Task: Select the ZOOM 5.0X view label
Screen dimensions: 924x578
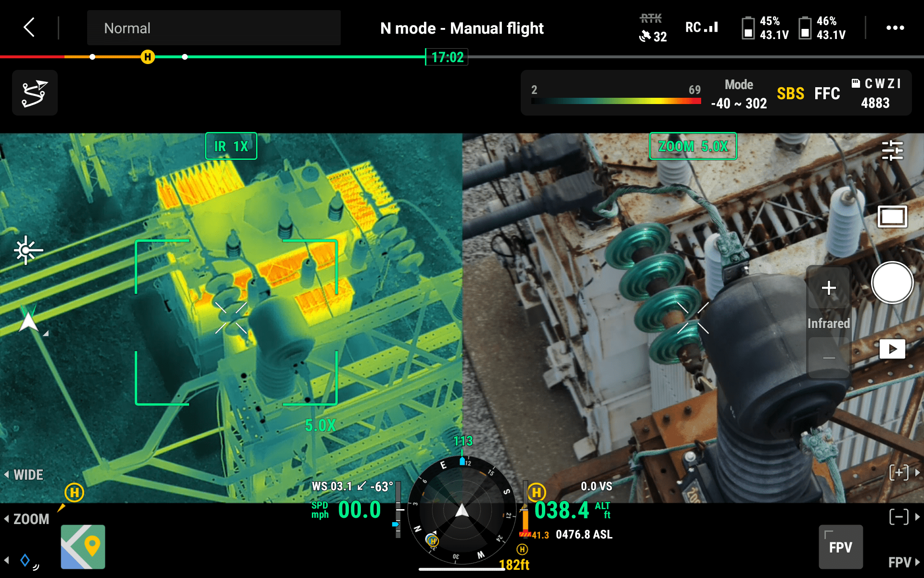Action: click(x=693, y=146)
